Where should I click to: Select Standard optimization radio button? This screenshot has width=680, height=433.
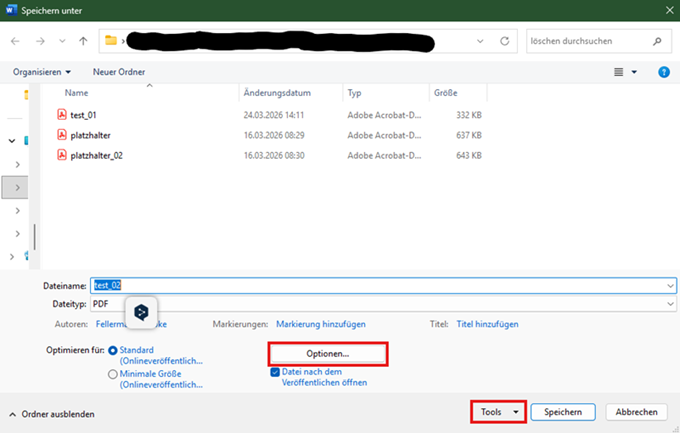[x=113, y=350]
